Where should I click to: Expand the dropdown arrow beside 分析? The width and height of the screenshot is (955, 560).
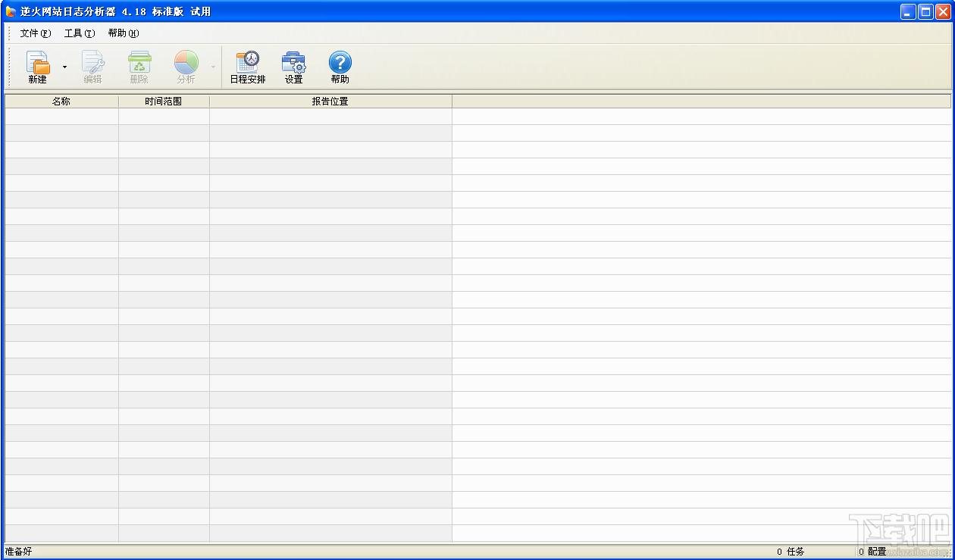pos(213,67)
